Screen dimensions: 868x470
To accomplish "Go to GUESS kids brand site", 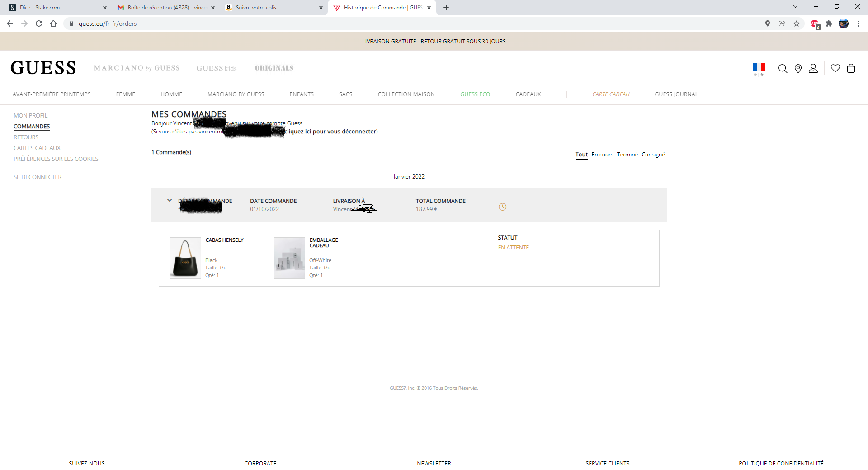I will tap(217, 68).
